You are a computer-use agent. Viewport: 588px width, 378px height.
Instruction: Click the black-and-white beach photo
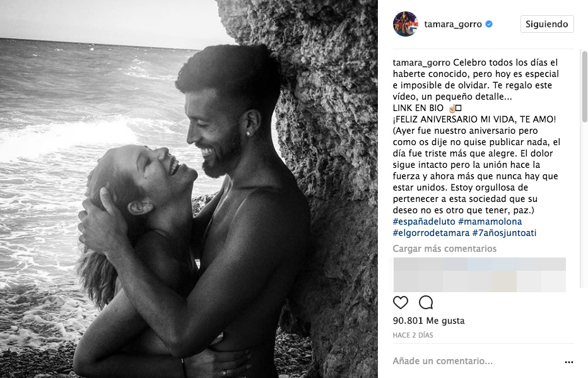189,189
